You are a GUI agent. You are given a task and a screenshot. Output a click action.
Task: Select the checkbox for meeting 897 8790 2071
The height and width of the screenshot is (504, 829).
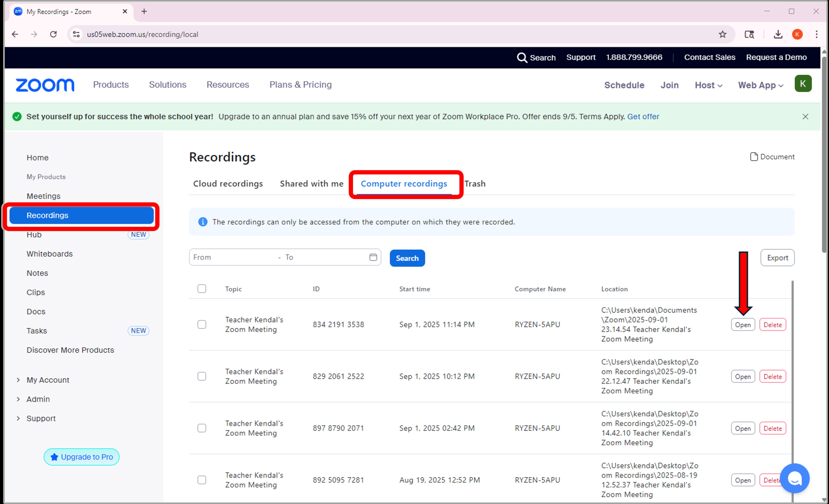click(202, 428)
